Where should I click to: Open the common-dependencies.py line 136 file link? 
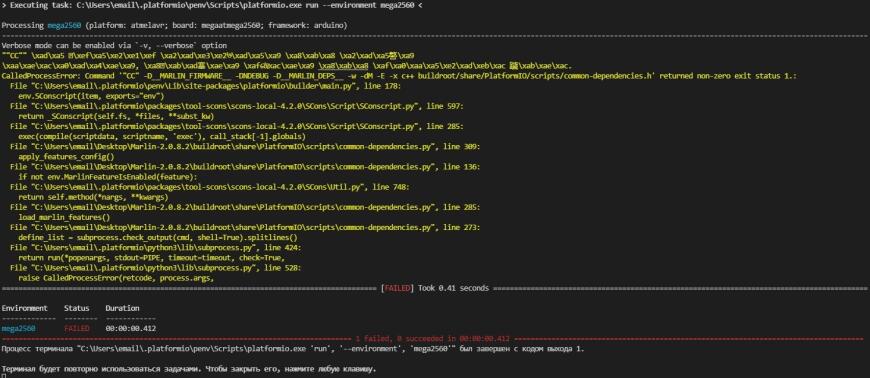(245, 167)
